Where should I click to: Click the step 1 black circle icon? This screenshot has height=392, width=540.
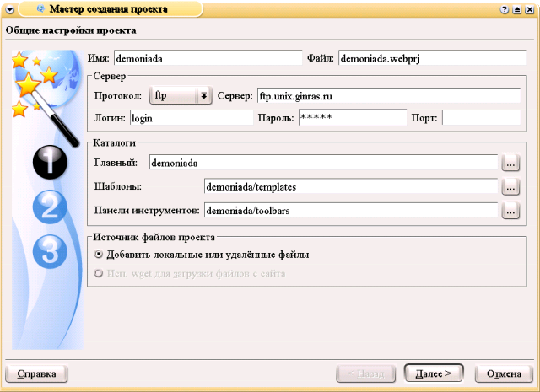[x=50, y=163]
